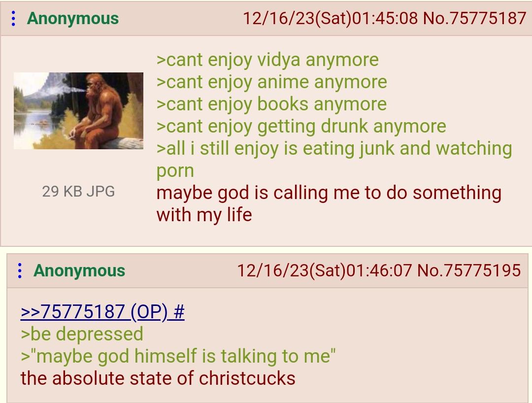Click the 29 KB JPG file info
The height and width of the screenshot is (403, 532).
click(x=78, y=191)
